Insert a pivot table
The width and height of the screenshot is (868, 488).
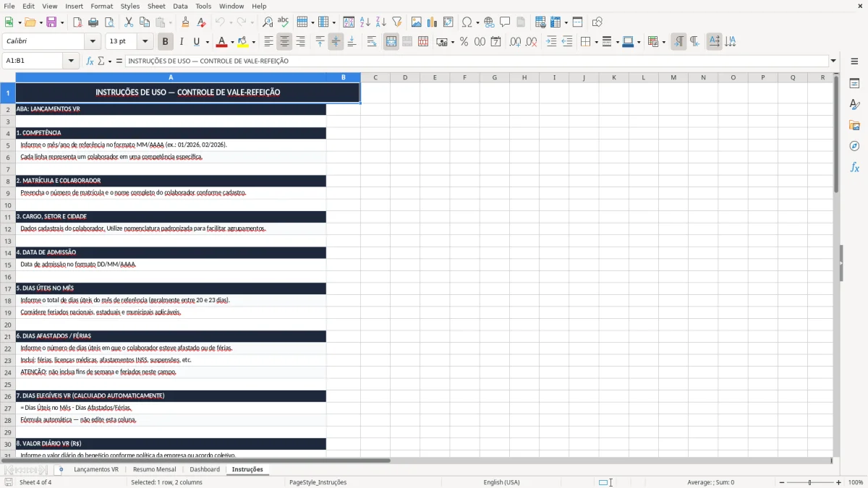(x=448, y=22)
